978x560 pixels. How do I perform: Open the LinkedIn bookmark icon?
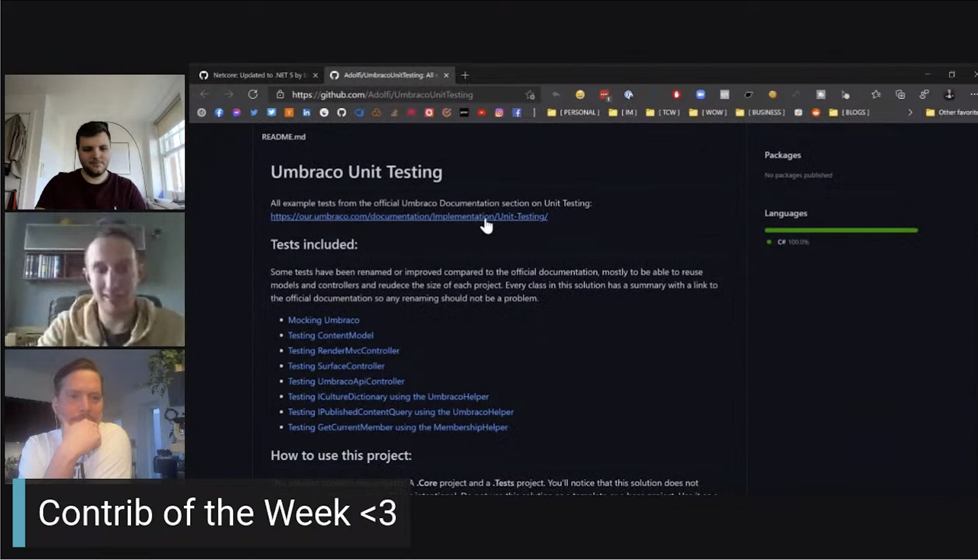(306, 113)
